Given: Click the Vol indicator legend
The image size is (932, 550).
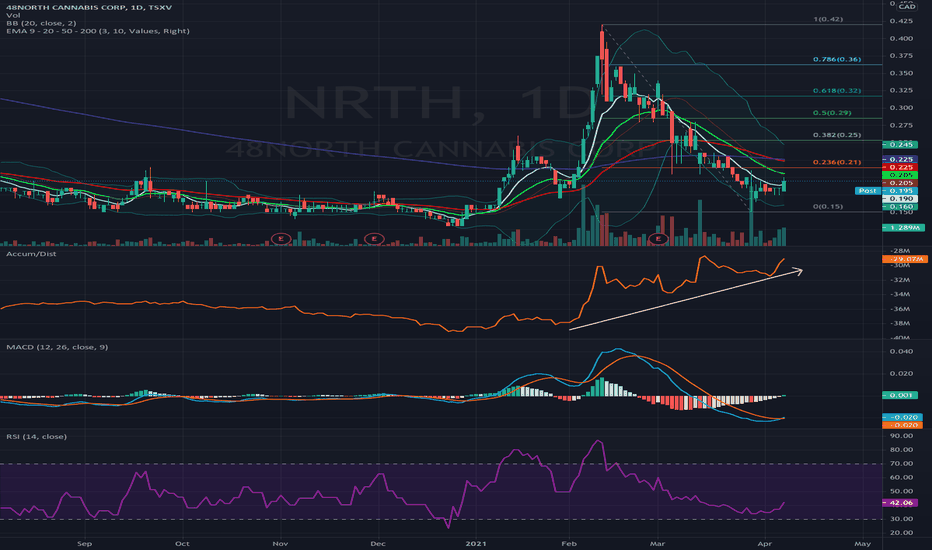Looking at the screenshot, I should pyautogui.click(x=13, y=15).
